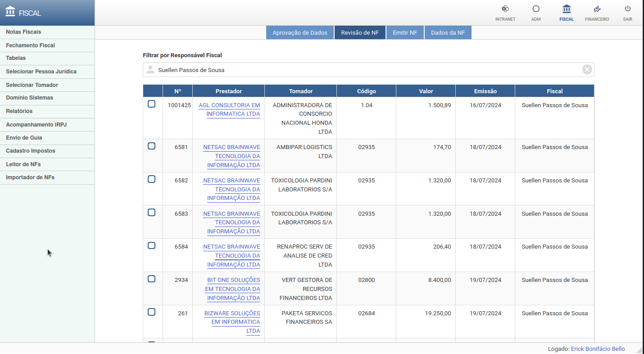Check the box for invoice 6582
The height and width of the screenshot is (354, 644).
click(152, 179)
